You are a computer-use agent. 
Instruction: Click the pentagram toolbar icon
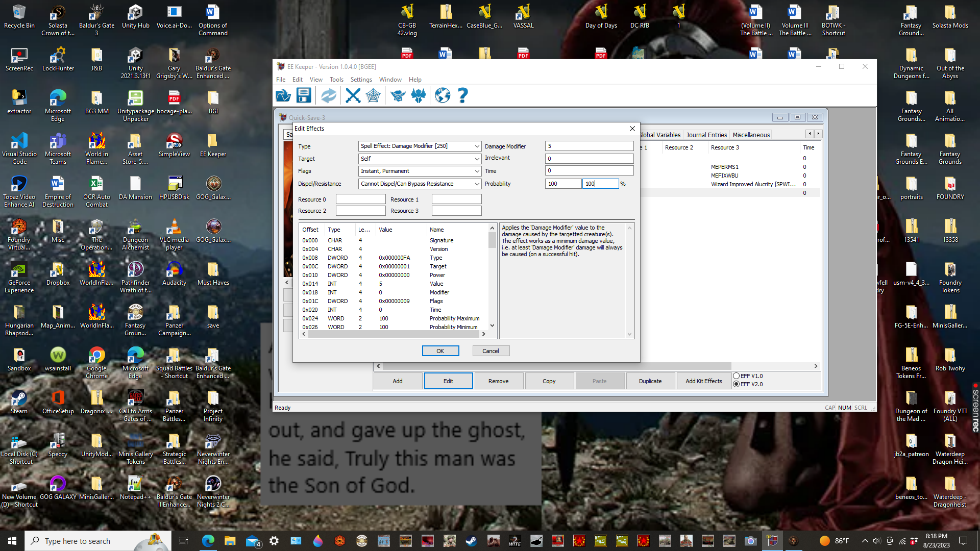tap(373, 95)
